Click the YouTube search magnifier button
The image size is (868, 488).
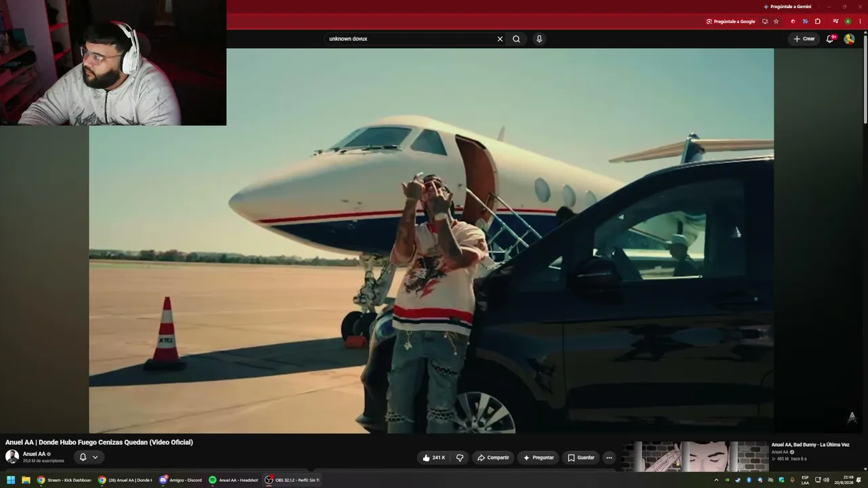[516, 39]
